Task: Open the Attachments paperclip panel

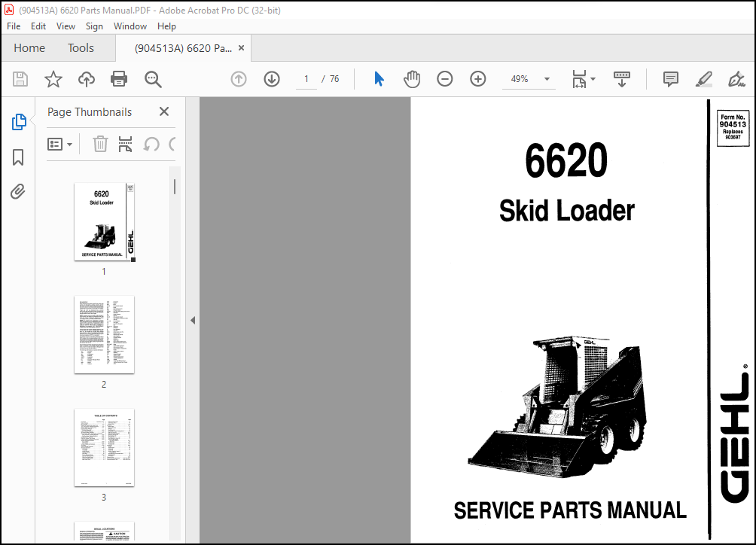Action: pyautogui.click(x=18, y=192)
